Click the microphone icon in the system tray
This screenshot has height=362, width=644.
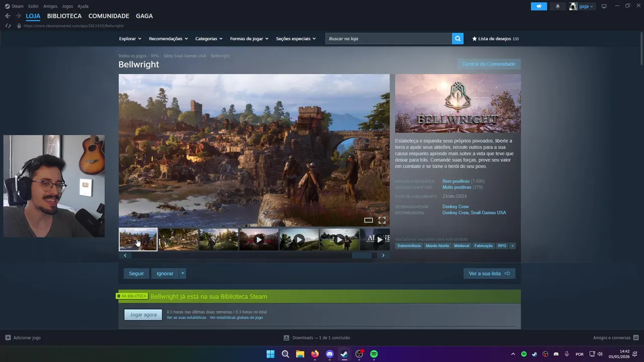tap(567, 354)
